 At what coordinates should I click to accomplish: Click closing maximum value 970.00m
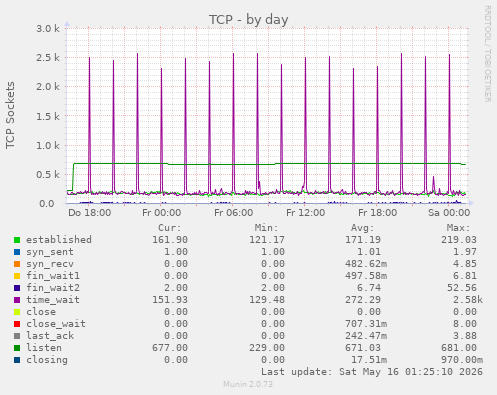[x=462, y=360]
